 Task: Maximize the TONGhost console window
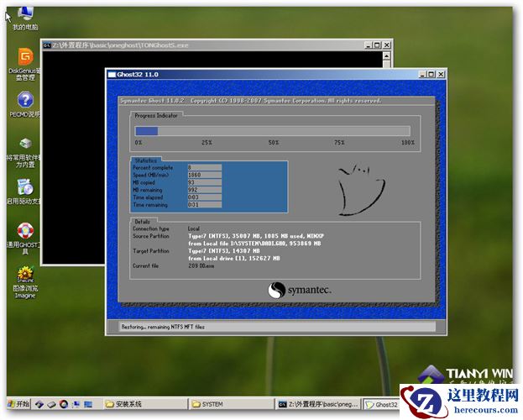[x=377, y=45]
